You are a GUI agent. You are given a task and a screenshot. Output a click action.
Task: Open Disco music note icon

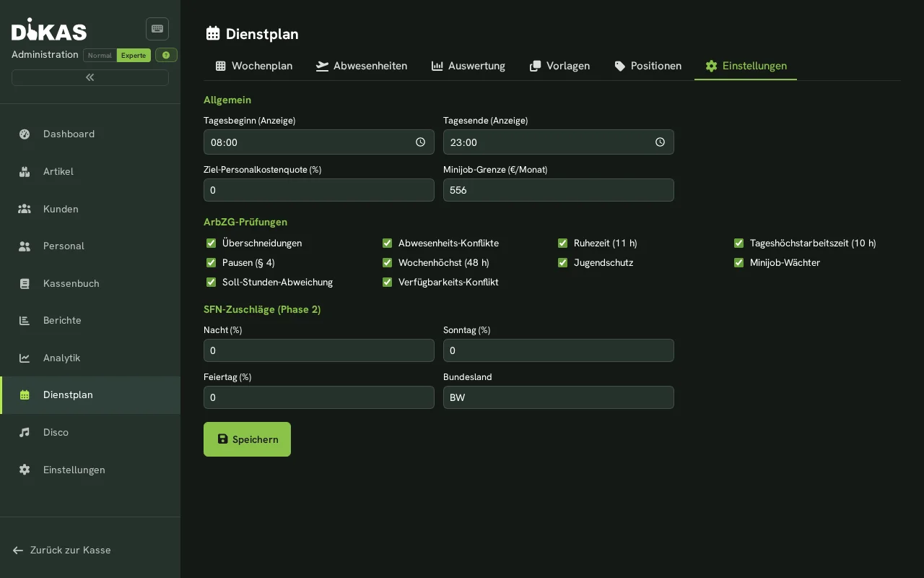25,432
